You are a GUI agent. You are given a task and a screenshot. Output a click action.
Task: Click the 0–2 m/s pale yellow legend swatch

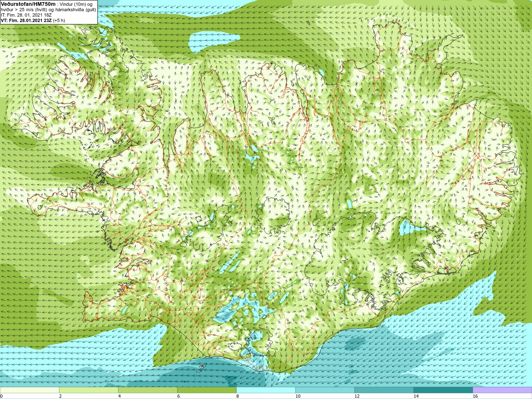coord(30,390)
